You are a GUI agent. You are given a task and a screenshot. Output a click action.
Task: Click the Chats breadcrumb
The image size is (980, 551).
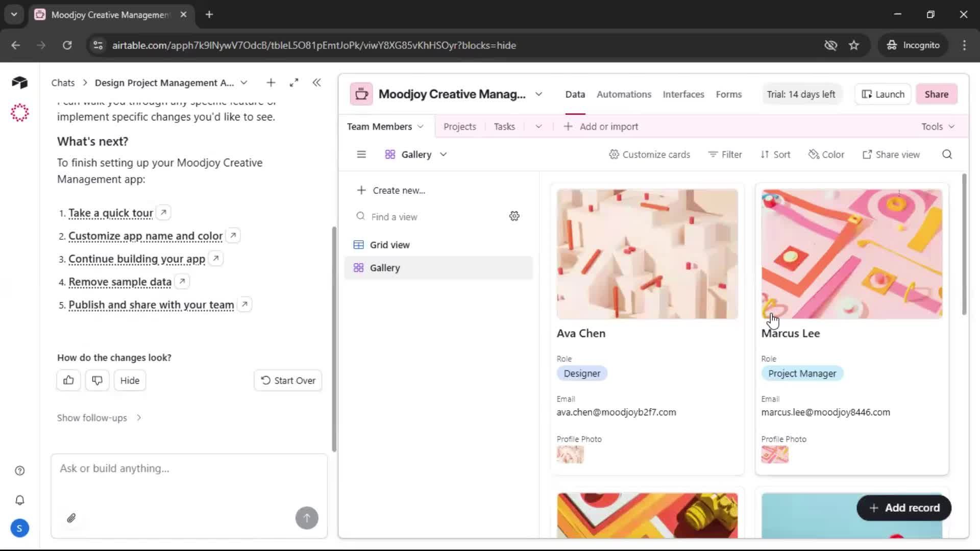coord(63,83)
